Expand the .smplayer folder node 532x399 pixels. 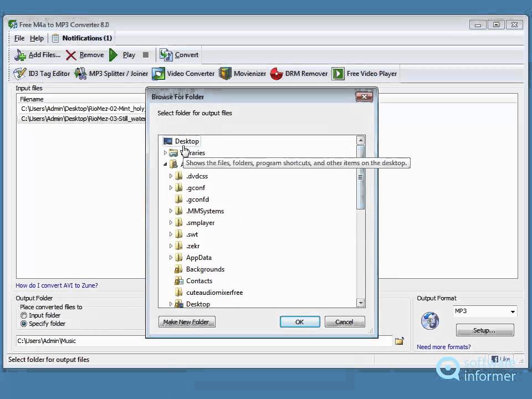[x=171, y=223]
